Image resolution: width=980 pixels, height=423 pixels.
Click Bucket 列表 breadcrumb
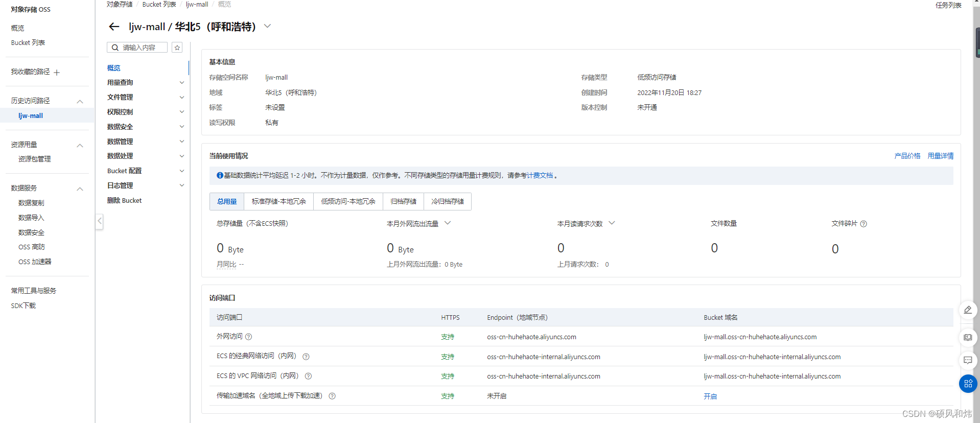(159, 4)
